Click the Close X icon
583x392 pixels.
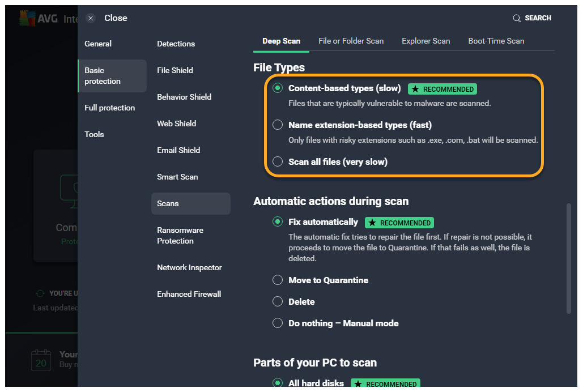click(x=91, y=18)
